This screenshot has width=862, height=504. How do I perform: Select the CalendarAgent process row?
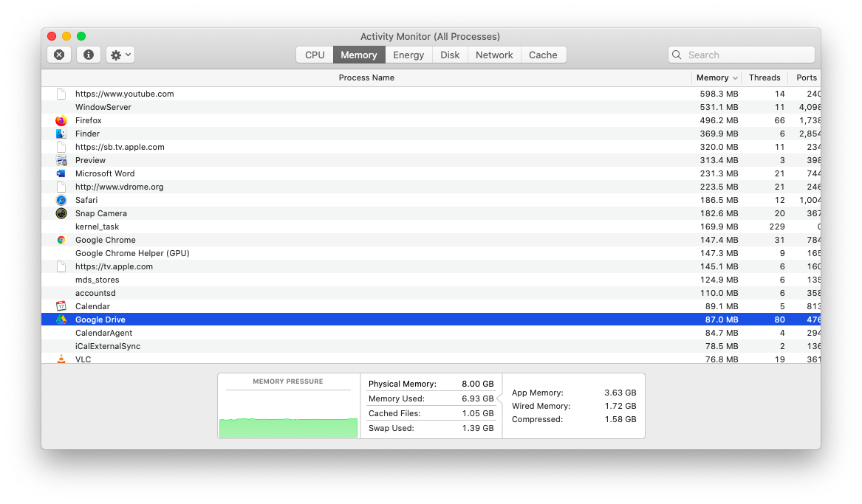click(431, 333)
